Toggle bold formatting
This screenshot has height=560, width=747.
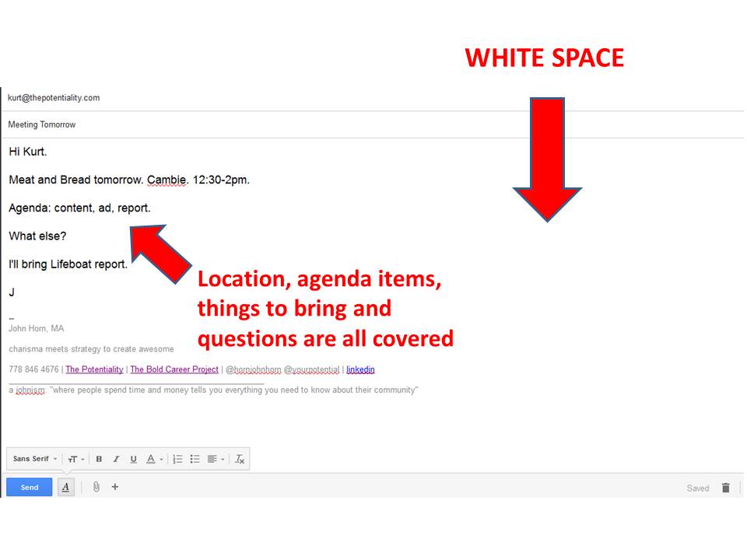[99, 459]
